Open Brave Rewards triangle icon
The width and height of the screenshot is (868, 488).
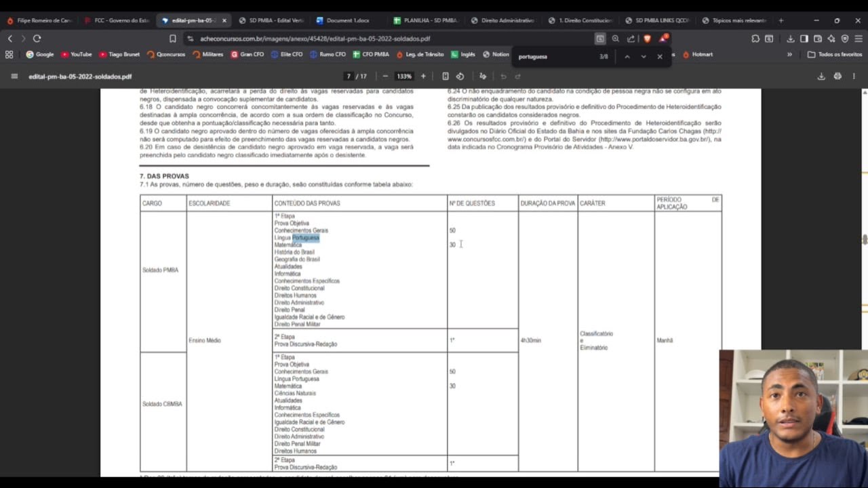(664, 38)
